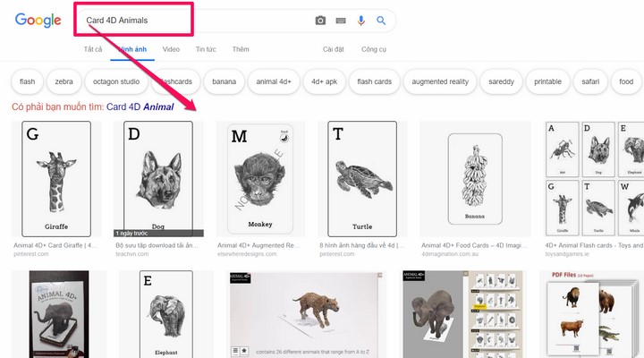Select the printable chip

coord(547,81)
